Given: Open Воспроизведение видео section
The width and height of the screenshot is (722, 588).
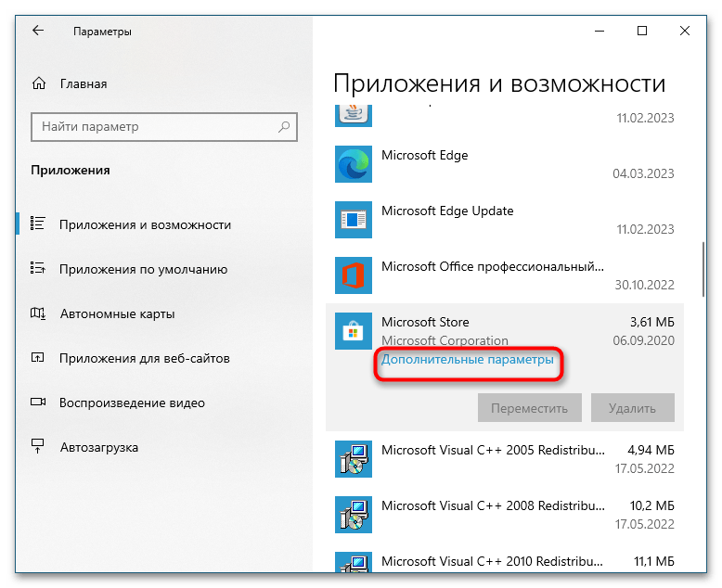Looking at the screenshot, I should click(132, 403).
